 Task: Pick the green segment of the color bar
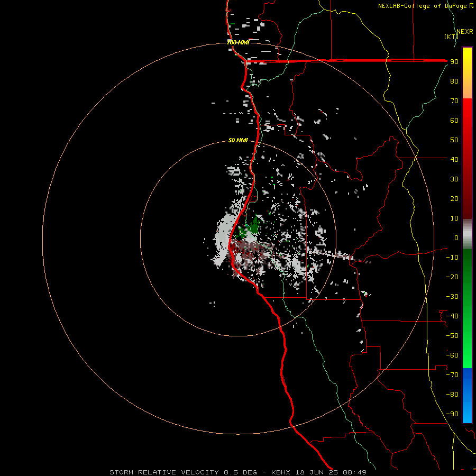[x=467, y=309]
